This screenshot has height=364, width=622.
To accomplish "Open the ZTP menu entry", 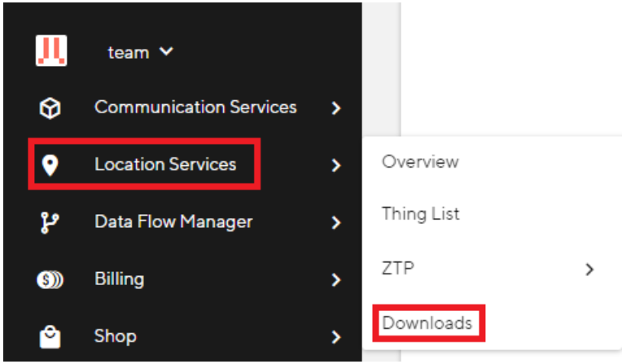I will [398, 268].
